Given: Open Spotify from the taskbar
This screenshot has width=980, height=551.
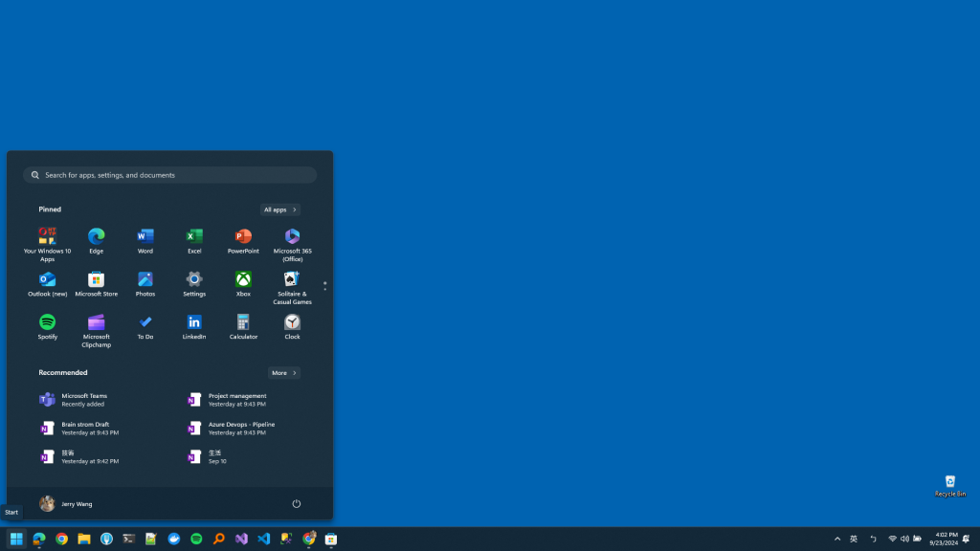Looking at the screenshot, I should click(196, 539).
